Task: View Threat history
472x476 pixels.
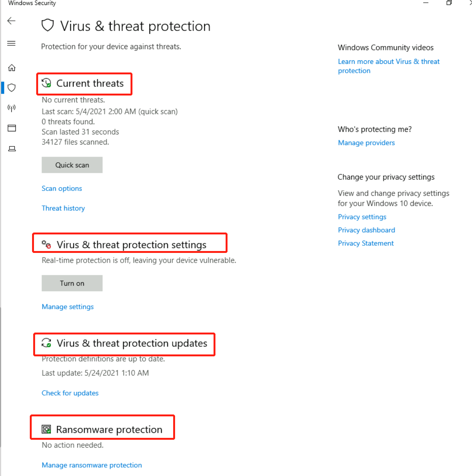Action: (63, 208)
